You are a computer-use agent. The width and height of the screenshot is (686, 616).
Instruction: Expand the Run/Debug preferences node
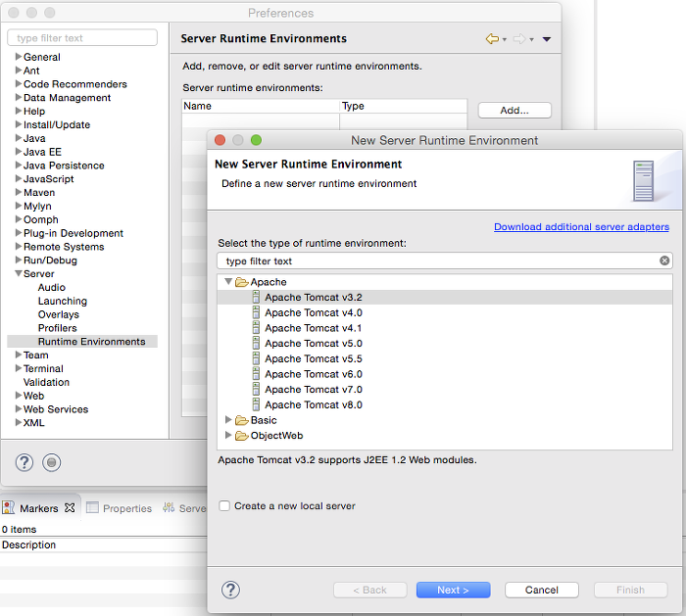[x=19, y=260]
